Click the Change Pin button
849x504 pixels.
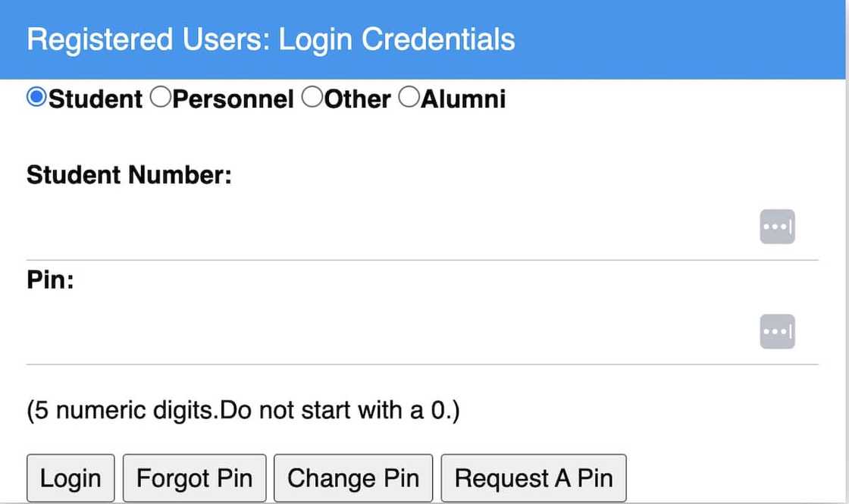point(353,477)
